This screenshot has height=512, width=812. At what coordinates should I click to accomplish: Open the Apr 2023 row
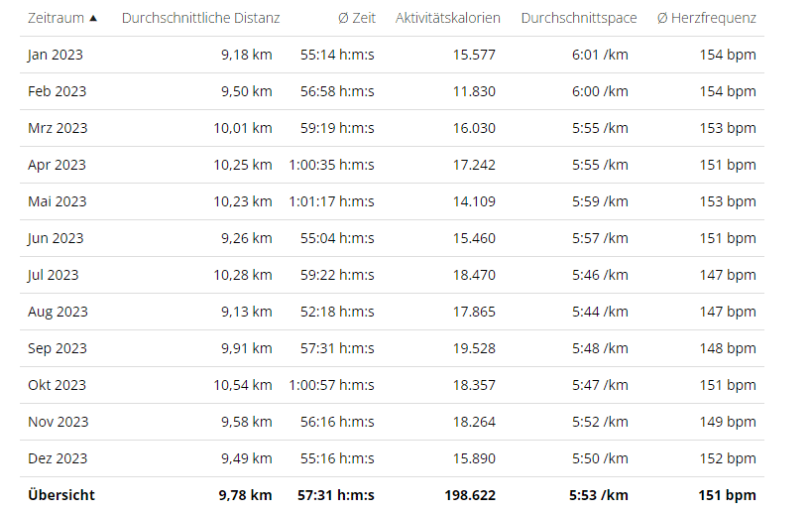pyautogui.click(x=57, y=165)
